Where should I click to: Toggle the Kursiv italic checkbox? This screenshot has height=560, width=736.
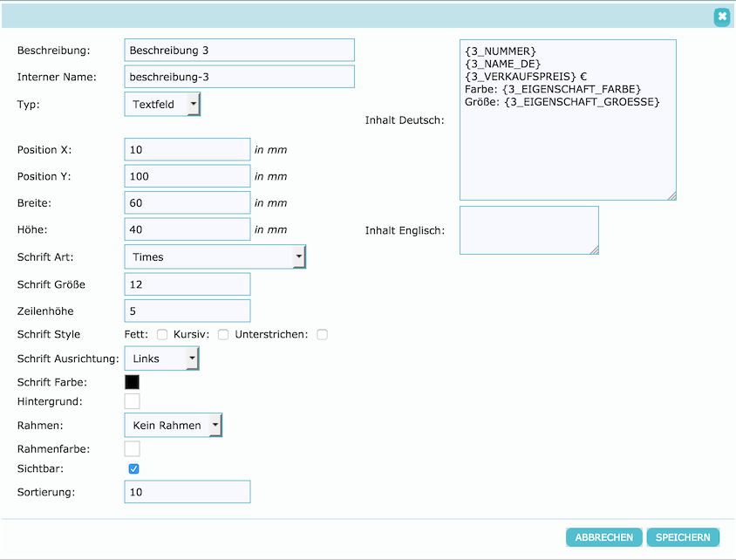tap(223, 334)
